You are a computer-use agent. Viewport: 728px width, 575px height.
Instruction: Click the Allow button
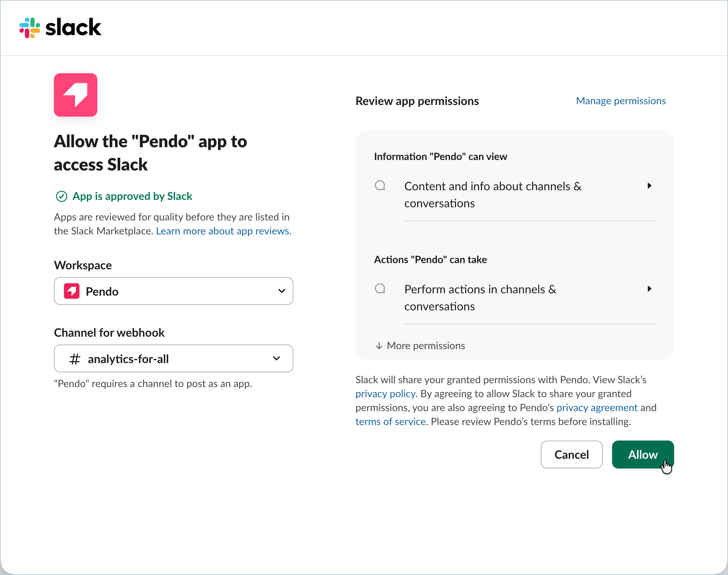coord(643,454)
